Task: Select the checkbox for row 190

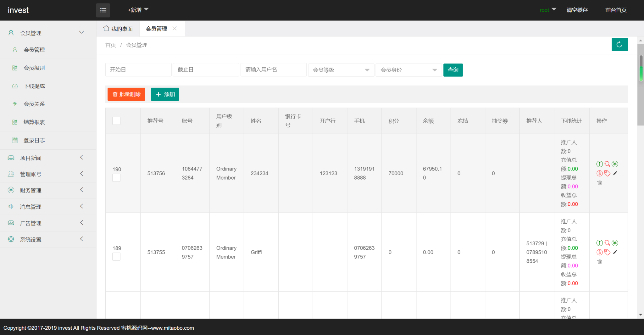Action: click(x=116, y=178)
